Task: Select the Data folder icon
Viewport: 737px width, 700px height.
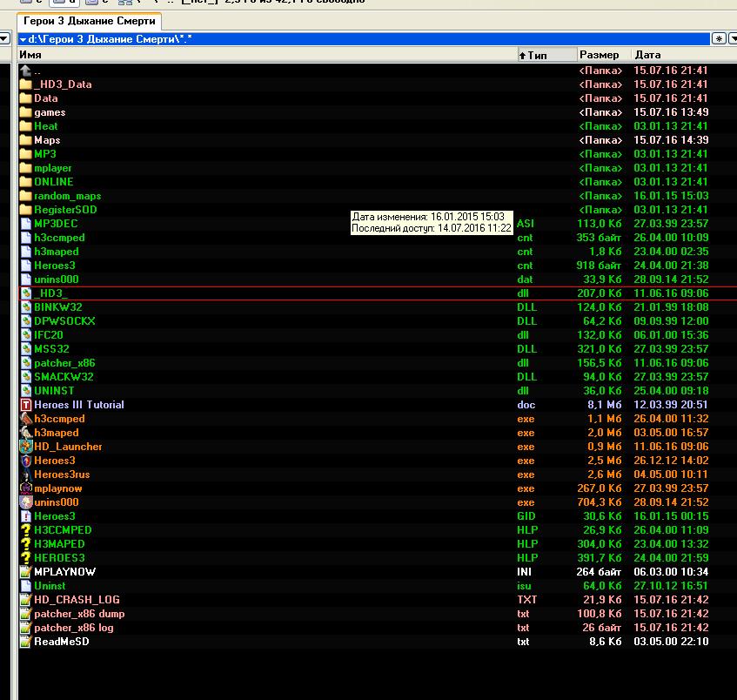Action: pyautogui.click(x=26, y=98)
